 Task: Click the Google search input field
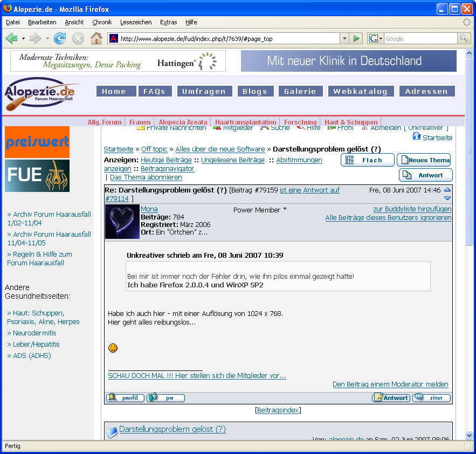[x=420, y=39]
